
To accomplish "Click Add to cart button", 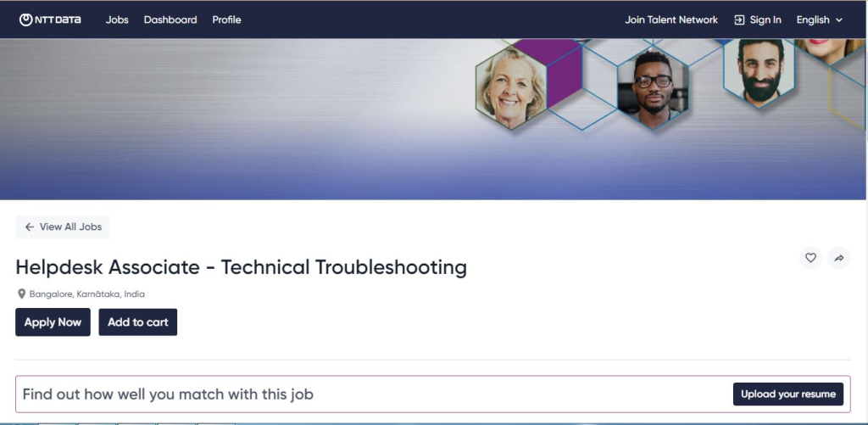I will pos(138,322).
